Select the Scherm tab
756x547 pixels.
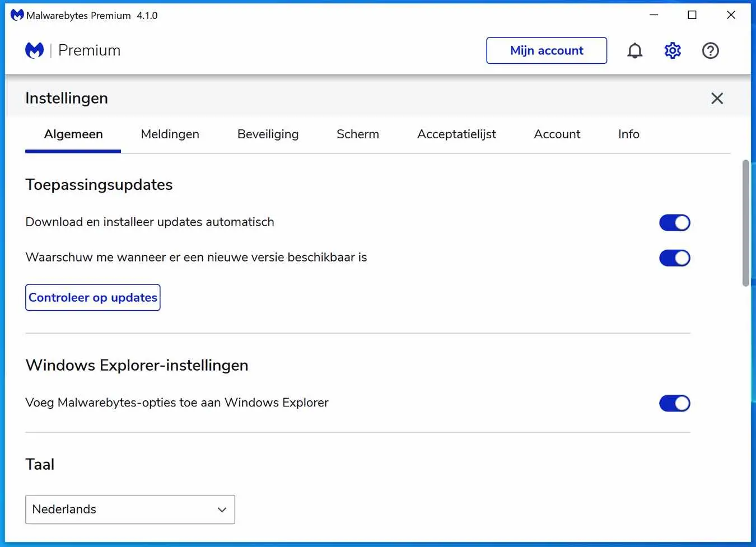tap(358, 134)
